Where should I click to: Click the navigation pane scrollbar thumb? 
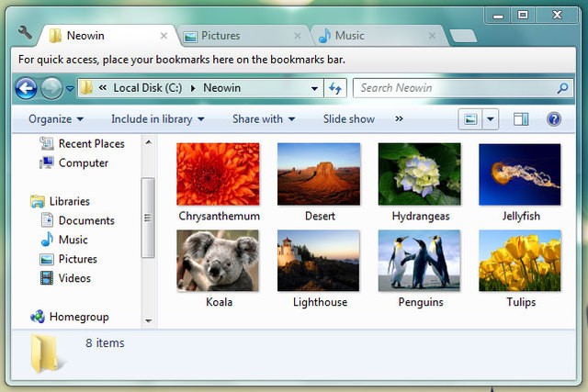[x=148, y=218]
